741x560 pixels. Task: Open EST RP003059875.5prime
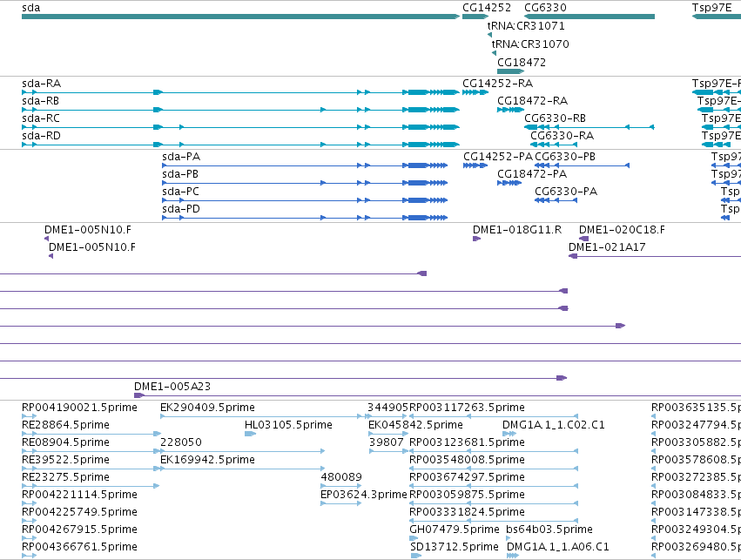coord(494,503)
